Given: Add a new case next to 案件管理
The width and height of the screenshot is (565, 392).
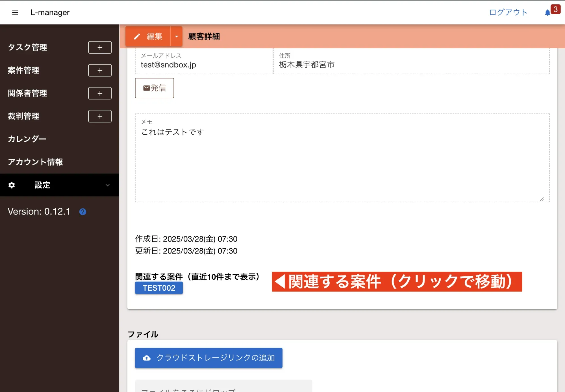Looking at the screenshot, I should click(100, 70).
